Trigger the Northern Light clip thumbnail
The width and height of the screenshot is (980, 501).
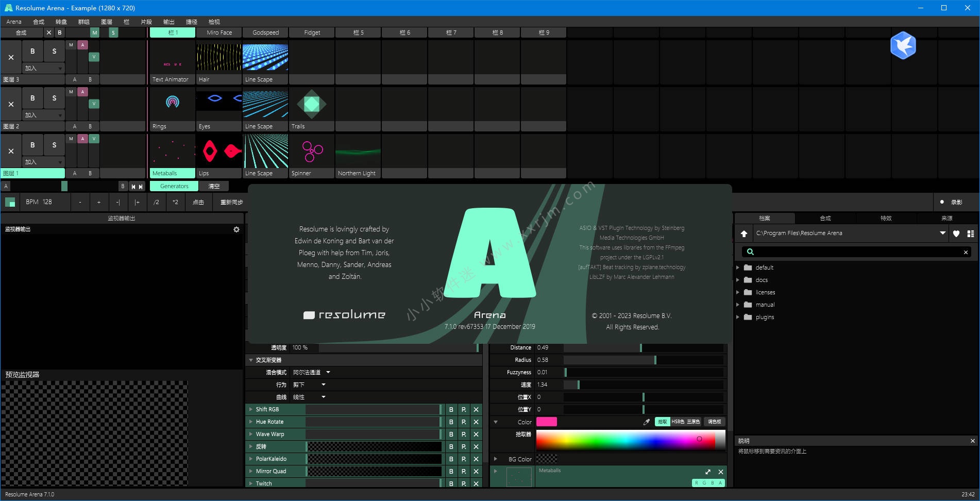tap(358, 152)
